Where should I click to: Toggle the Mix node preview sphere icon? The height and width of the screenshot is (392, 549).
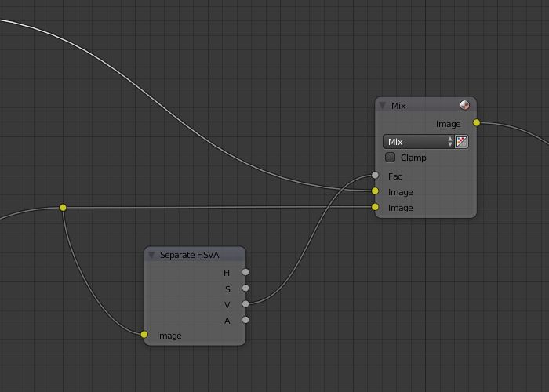pyautogui.click(x=464, y=105)
